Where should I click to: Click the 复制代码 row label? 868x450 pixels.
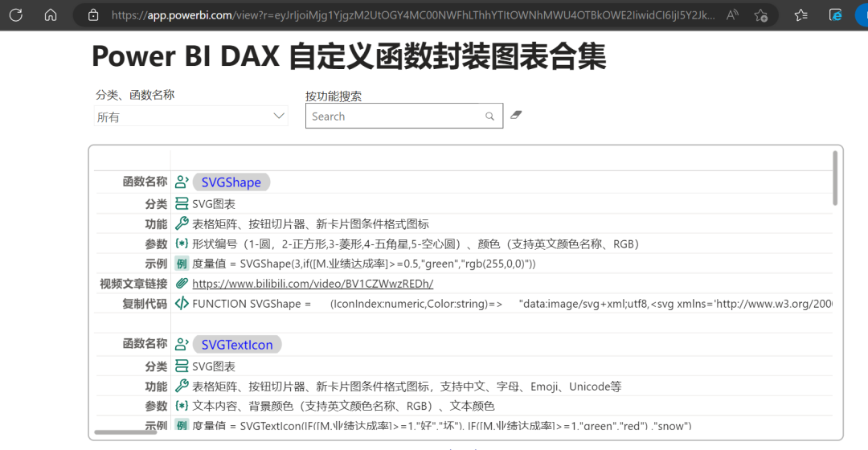(x=145, y=304)
